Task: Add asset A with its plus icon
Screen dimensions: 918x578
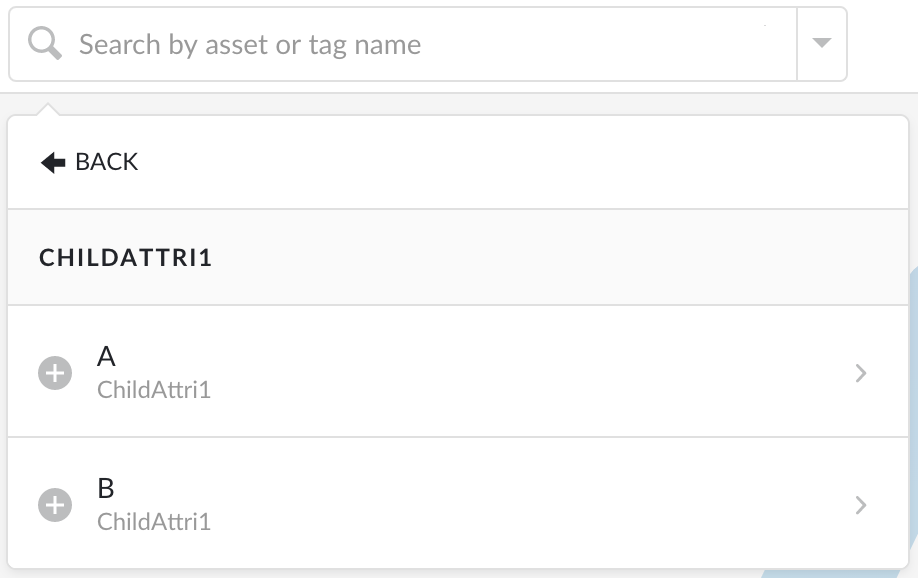Action: pos(55,372)
